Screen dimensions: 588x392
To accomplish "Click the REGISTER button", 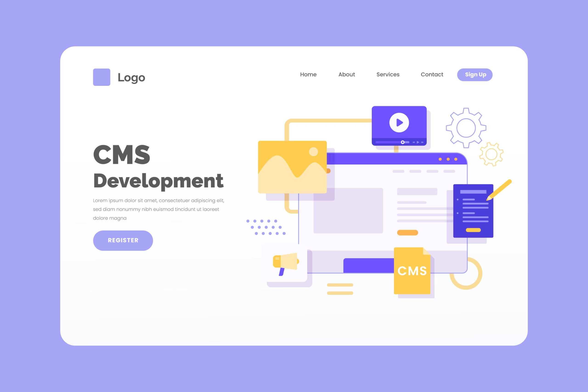I will coord(122,240).
